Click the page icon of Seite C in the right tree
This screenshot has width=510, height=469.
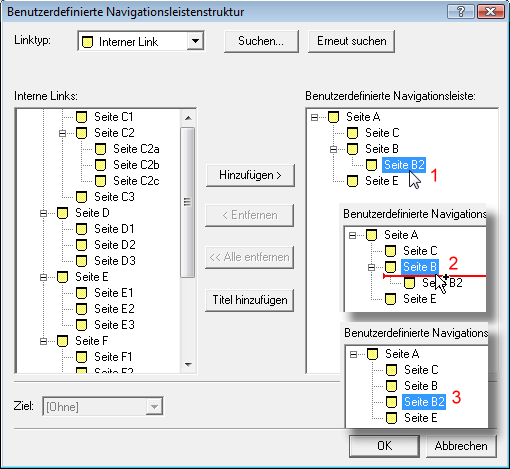point(352,133)
